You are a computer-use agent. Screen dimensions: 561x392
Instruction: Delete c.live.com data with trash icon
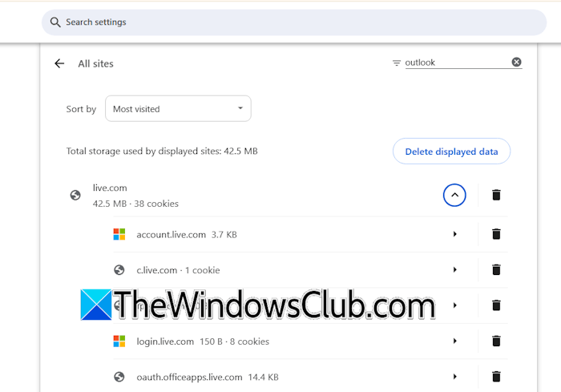click(x=496, y=269)
